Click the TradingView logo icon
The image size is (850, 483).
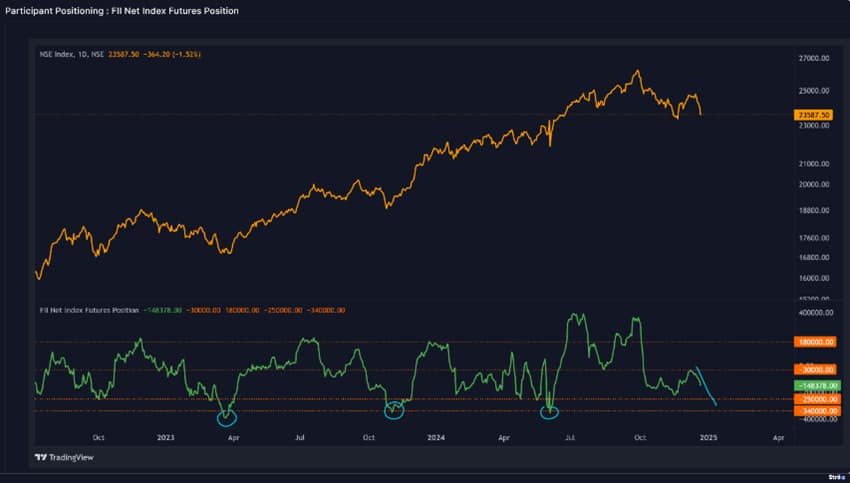40,457
